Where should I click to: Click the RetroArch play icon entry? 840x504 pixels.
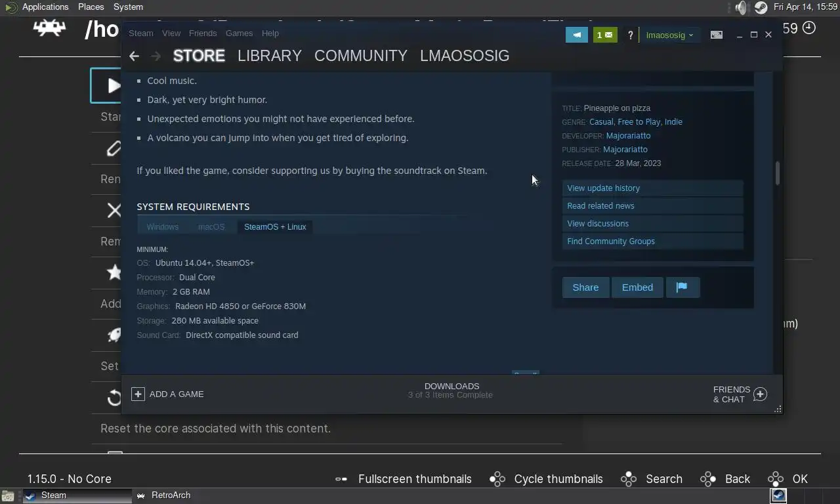point(114,85)
